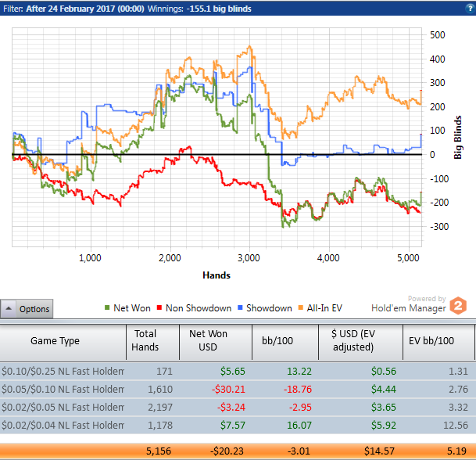476x460 pixels.
Task: Click the 3,000 hands axis label
Action: point(249,258)
